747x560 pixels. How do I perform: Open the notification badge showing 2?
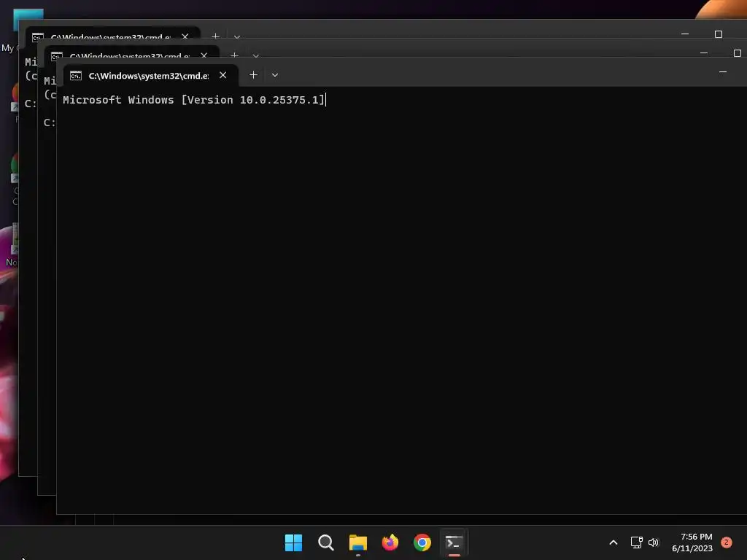pos(727,542)
